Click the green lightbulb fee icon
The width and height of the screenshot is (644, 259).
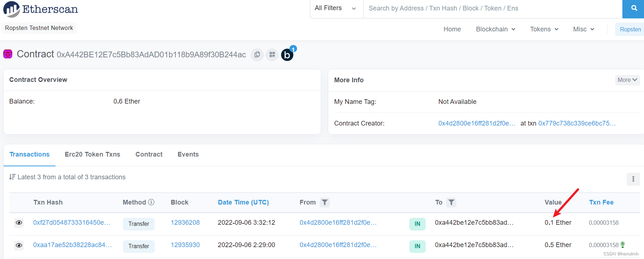tap(622, 245)
